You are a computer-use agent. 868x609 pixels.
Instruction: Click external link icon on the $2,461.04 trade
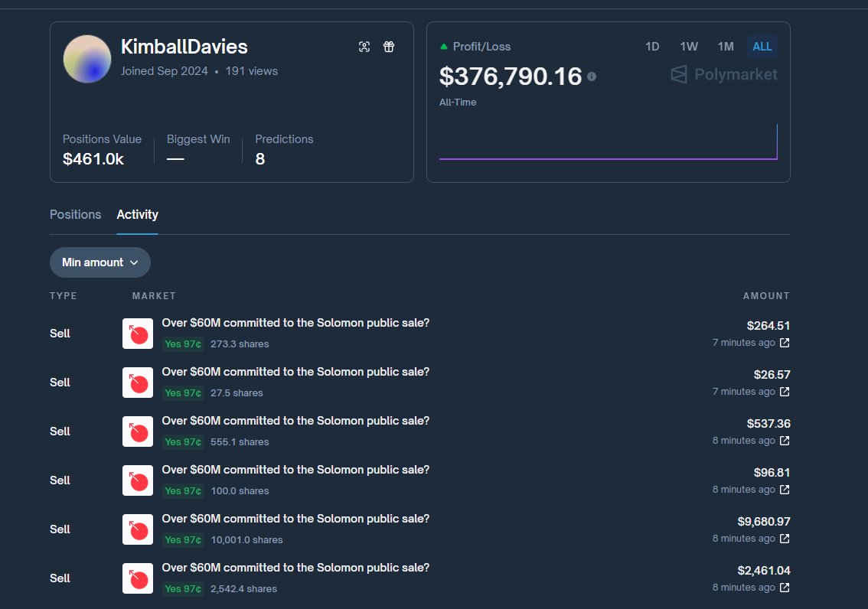click(783, 588)
